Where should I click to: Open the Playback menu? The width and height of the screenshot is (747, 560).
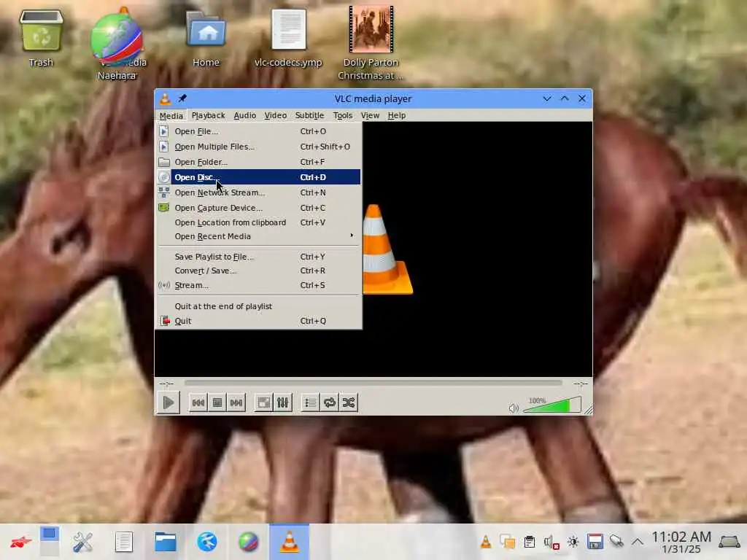[x=208, y=115]
